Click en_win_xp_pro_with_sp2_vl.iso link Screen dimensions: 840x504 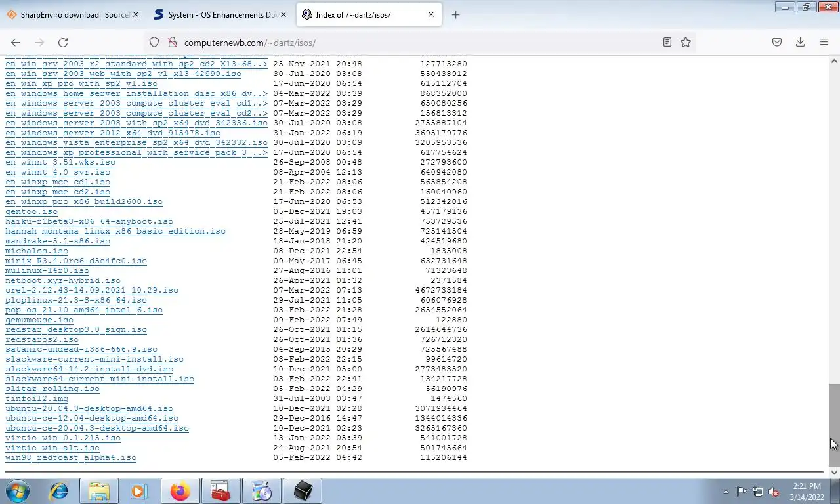pos(81,83)
